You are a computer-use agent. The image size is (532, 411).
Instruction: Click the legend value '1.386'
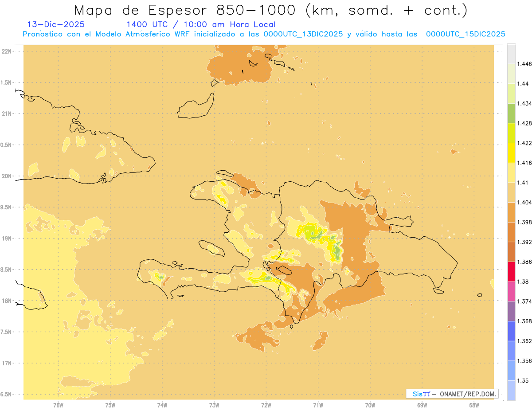[x=524, y=262]
